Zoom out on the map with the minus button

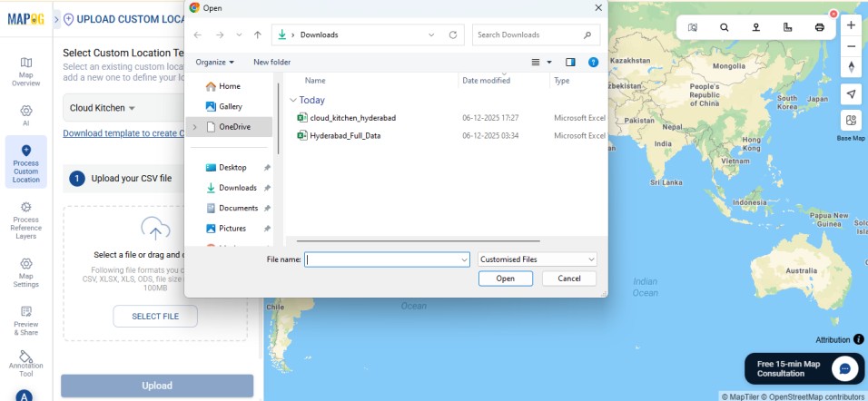852,46
